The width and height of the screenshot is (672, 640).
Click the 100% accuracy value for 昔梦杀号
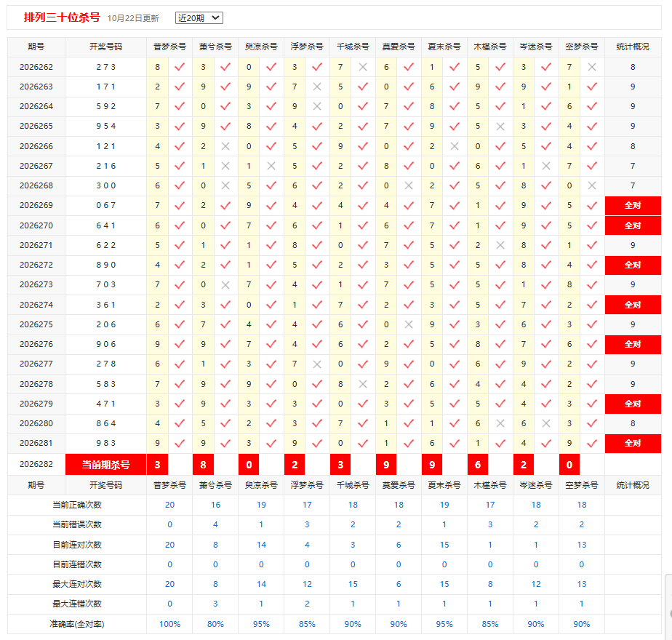pos(169,624)
